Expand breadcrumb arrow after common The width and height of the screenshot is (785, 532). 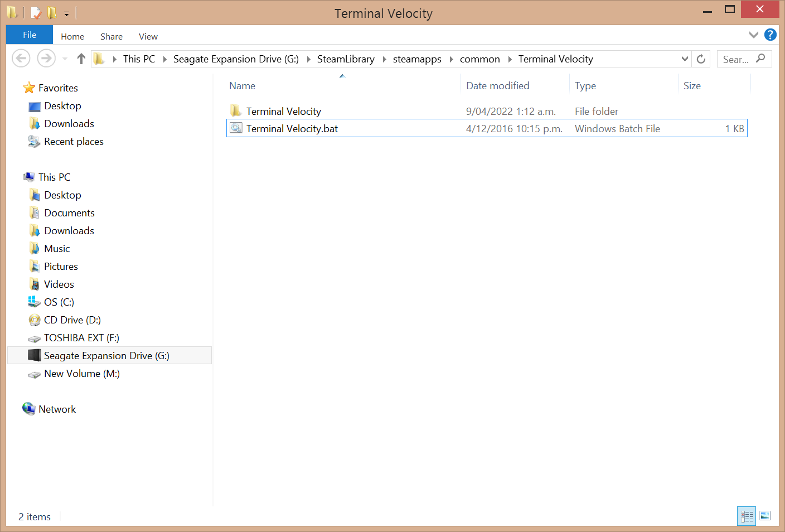click(x=510, y=59)
